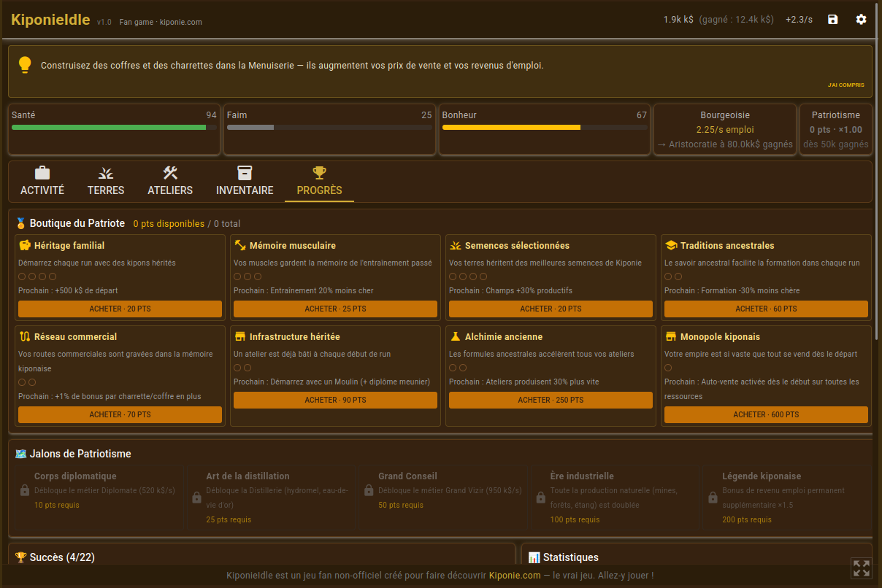The width and height of the screenshot is (882, 588).
Task: Click the chart icon beside Statistiques
Action: pyautogui.click(x=534, y=557)
